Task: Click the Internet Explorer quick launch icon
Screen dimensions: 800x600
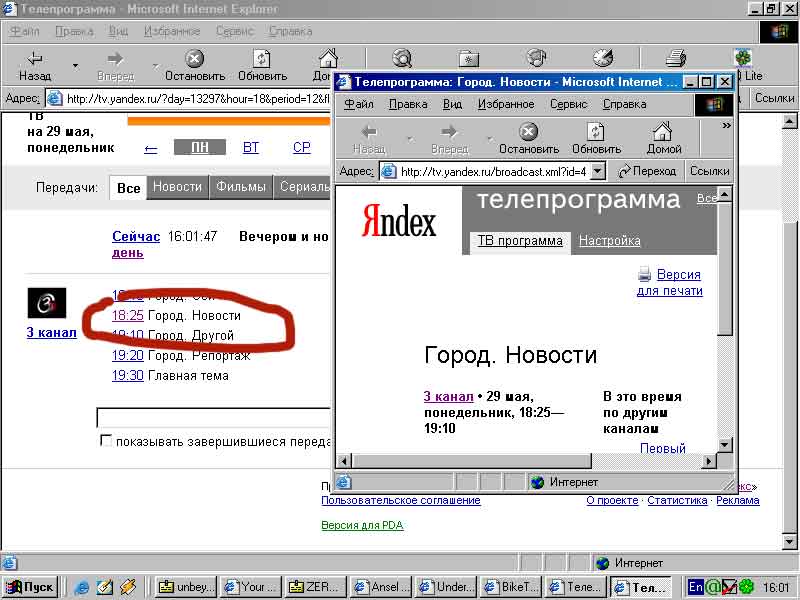Action: 81,587
